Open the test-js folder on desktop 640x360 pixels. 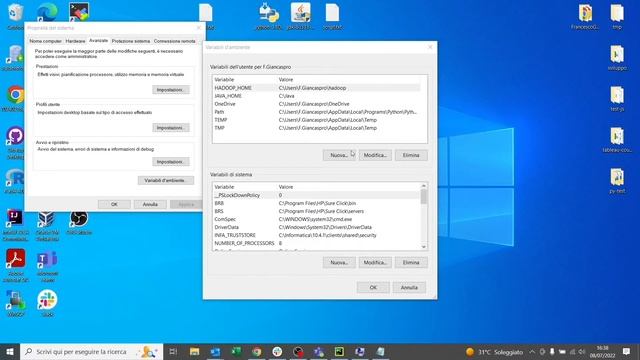click(617, 99)
